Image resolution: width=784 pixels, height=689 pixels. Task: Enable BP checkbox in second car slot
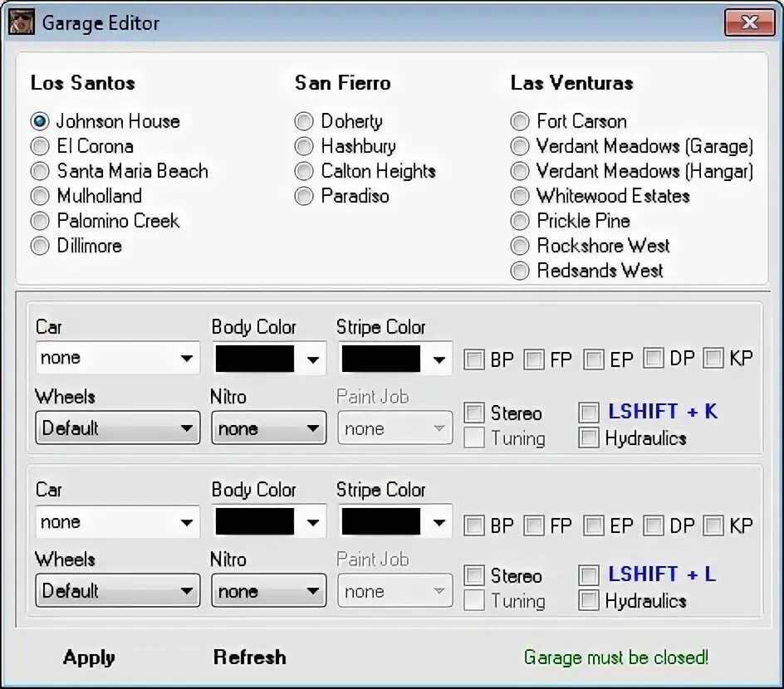tap(474, 525)
